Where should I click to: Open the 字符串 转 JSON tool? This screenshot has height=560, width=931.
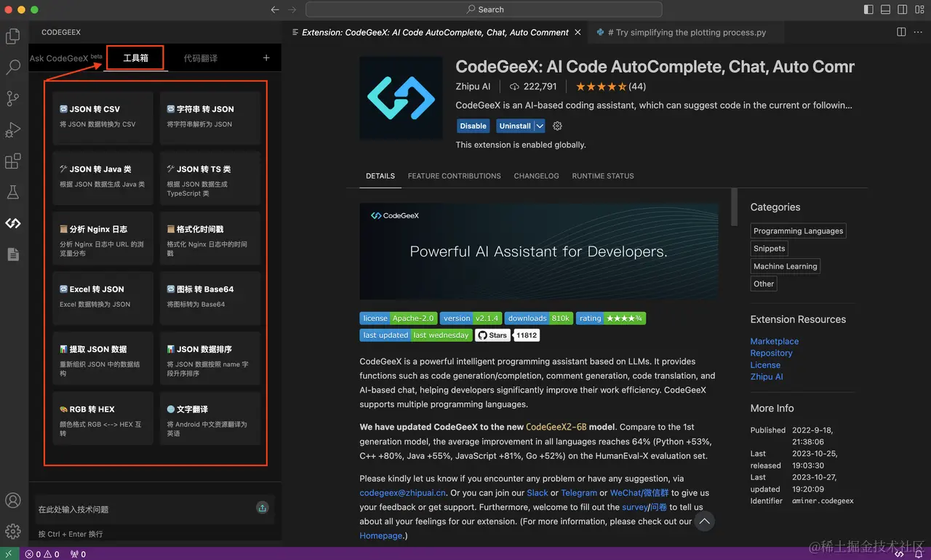[x=209, y=118]
